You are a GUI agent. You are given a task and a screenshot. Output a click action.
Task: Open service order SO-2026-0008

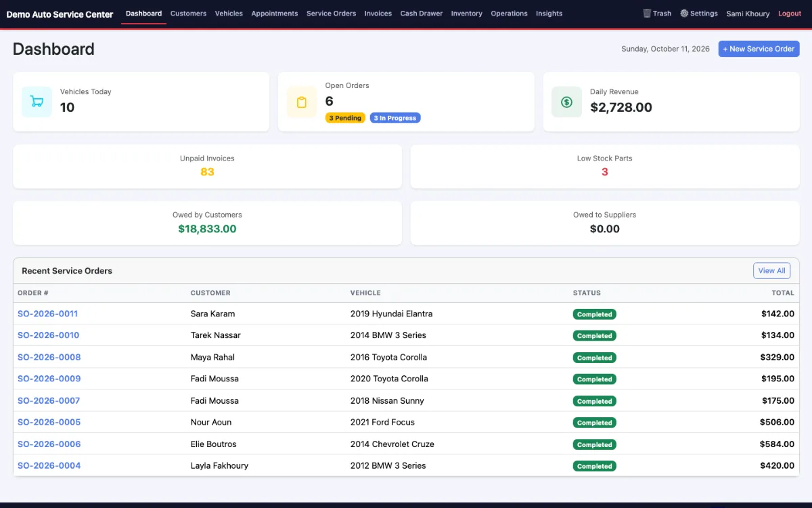click(49, 357)
